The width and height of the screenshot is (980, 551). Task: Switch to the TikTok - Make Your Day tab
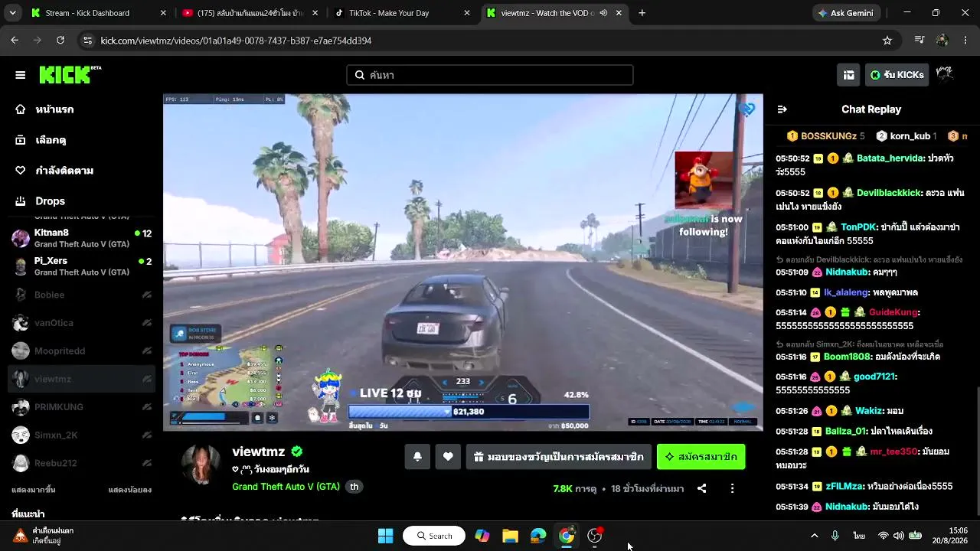tap(402, 13)
